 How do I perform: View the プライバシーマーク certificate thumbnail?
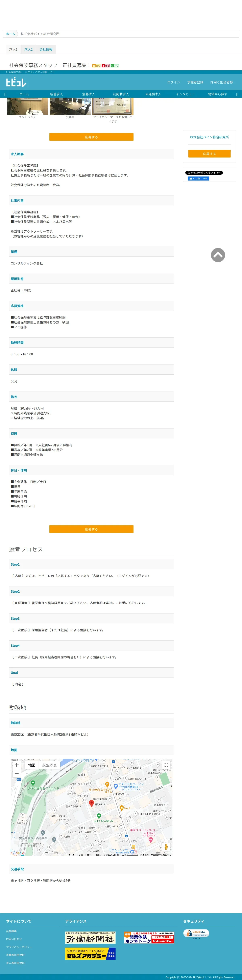[x=113, y=107]
